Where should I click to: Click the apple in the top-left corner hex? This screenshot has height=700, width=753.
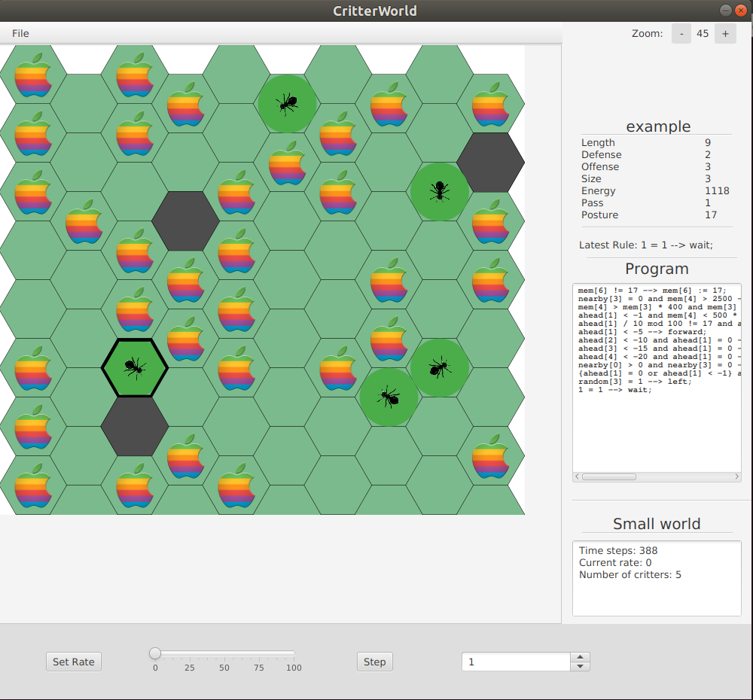pos(33,75)
